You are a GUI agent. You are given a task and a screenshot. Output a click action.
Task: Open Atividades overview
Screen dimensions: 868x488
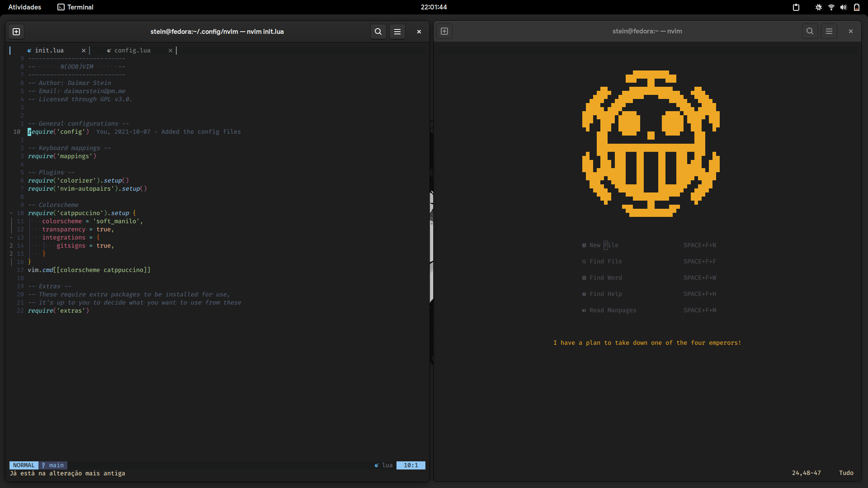tap(24, 7)
